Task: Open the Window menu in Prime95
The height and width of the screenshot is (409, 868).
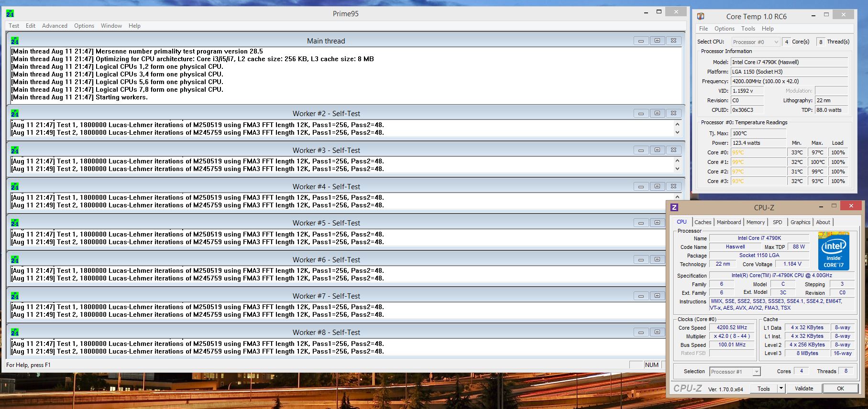Action: 111,26
